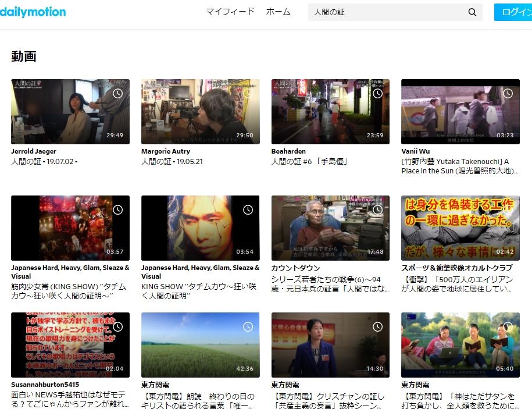Screen dimensions: 532x416
Task: Add Margorie Autry video to Watch Later
Action: 248,93
